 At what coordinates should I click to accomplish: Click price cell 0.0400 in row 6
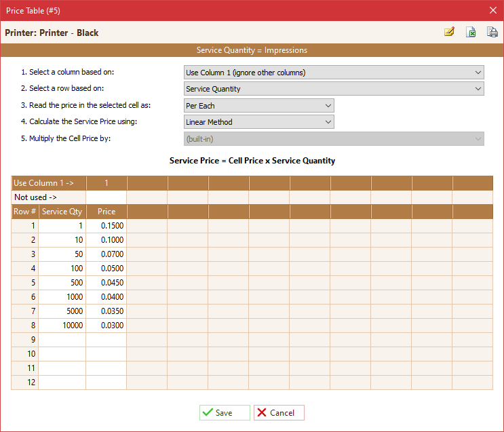[x=106, y=296]
